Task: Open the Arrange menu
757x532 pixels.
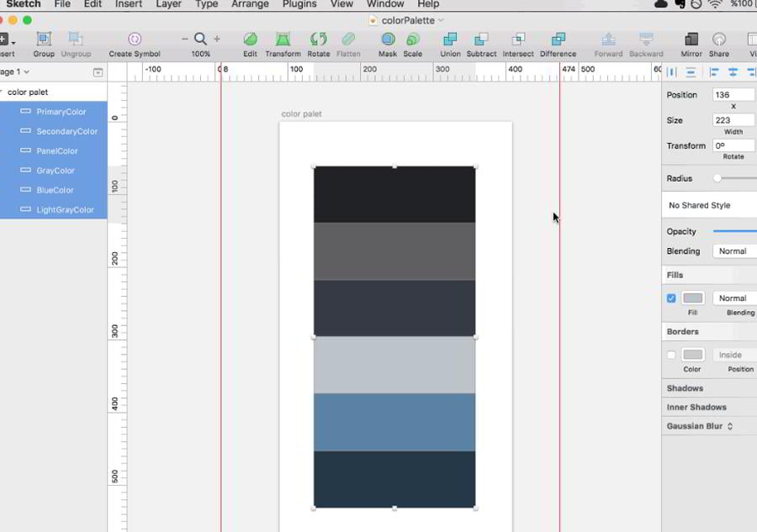Action: (250, 4)
